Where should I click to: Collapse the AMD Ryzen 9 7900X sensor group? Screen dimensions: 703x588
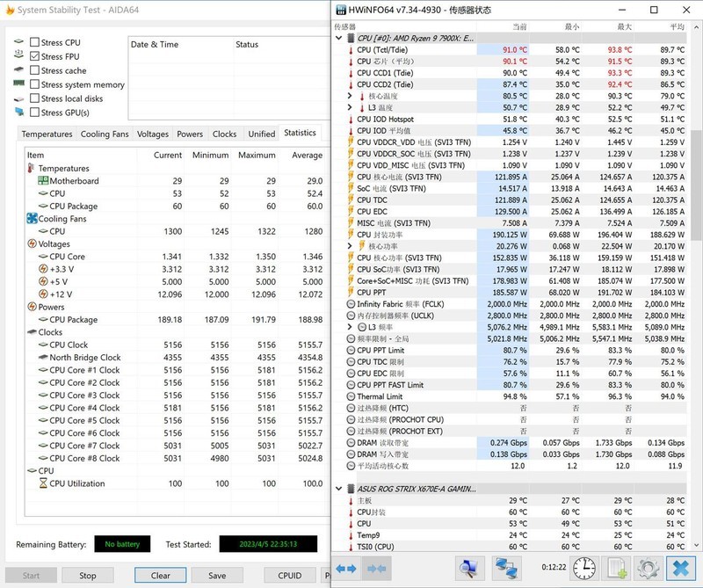[x=340, y=39]
